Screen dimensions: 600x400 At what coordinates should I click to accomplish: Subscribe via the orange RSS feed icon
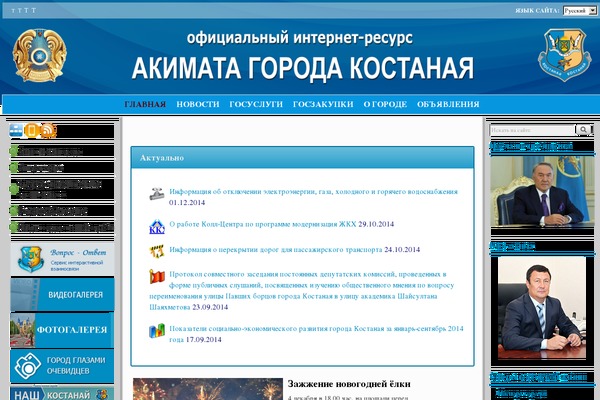[48, 131]
